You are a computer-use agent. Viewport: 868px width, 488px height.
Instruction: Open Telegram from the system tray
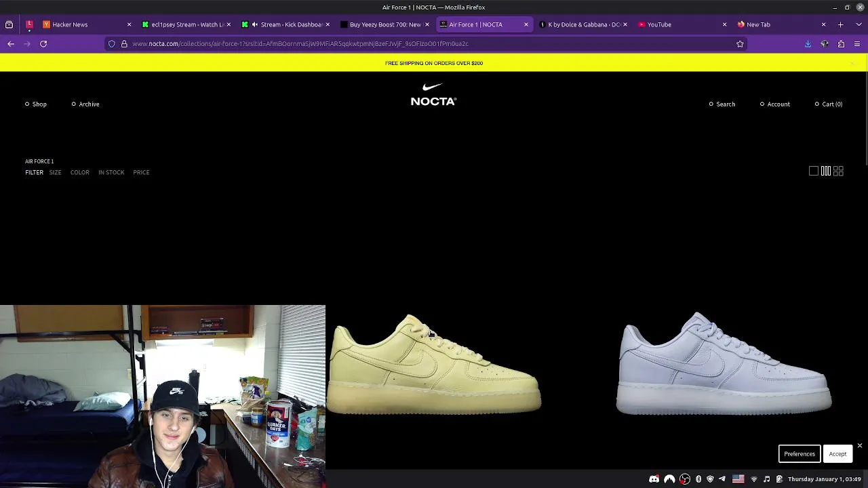(x=722, y=479)
